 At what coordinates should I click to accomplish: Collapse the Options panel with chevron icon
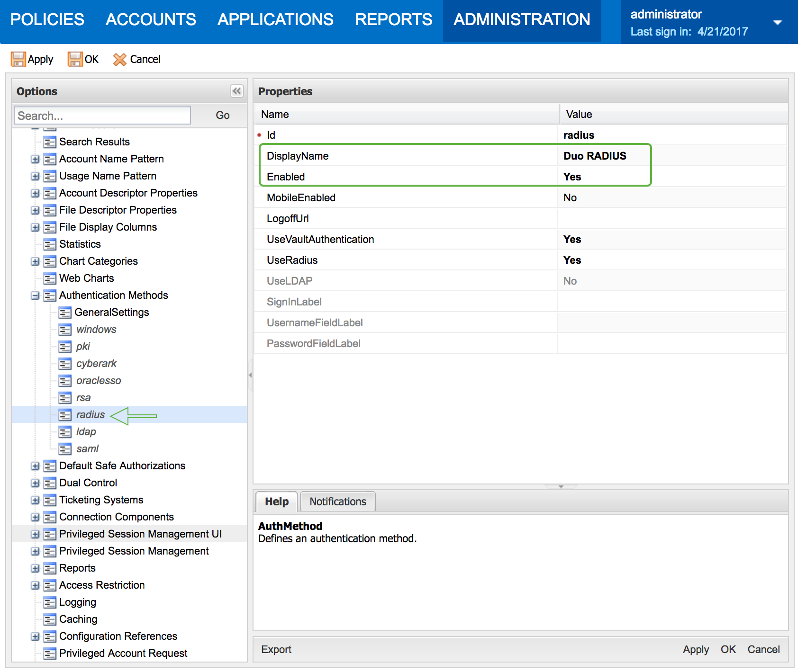tap(236, 91)
